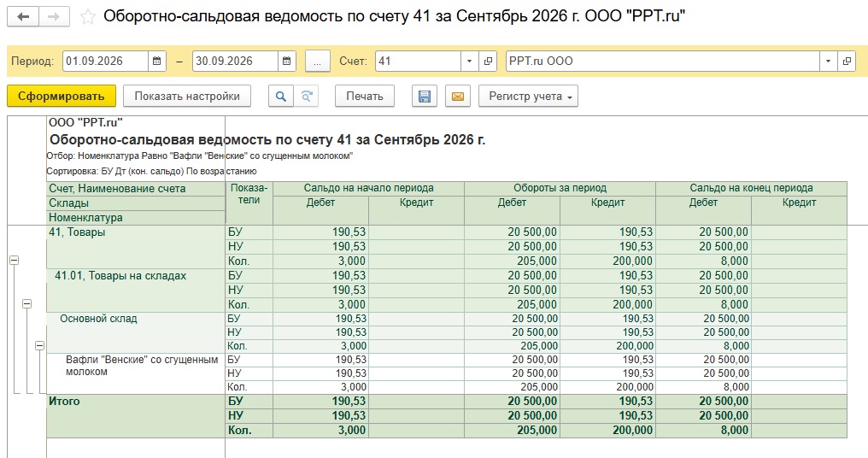
Task: Click the Номенклатура header cell
Action: click(x=136, y=217)
